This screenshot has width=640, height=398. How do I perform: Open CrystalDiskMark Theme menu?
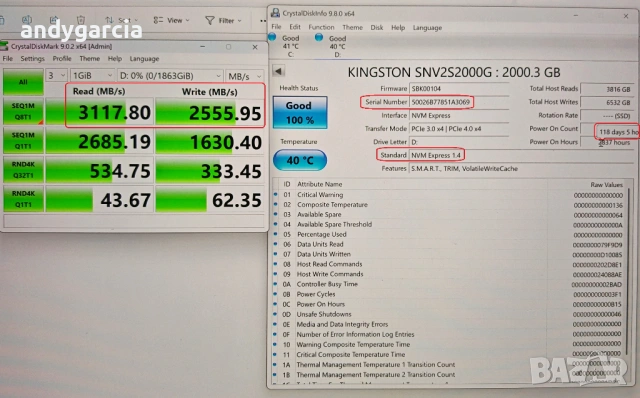coord(89,58)
